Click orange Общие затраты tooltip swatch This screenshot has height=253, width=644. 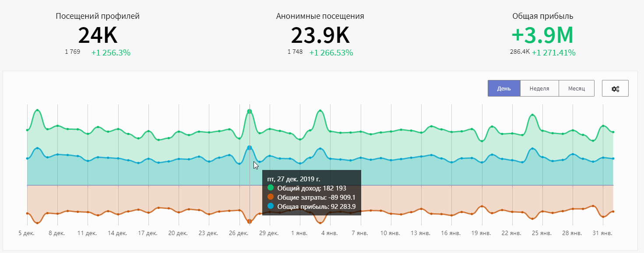pyautogui.click(x=271, y=197)
